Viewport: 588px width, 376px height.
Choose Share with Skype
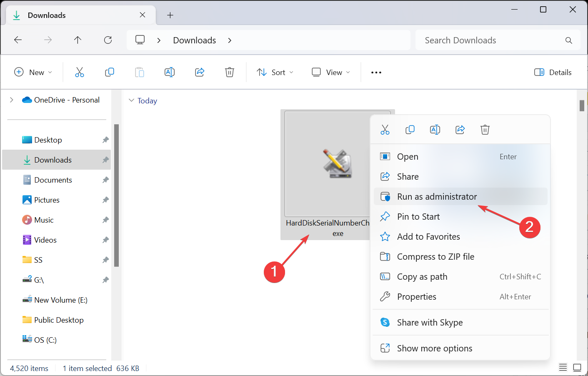click(x=460, y=323)
